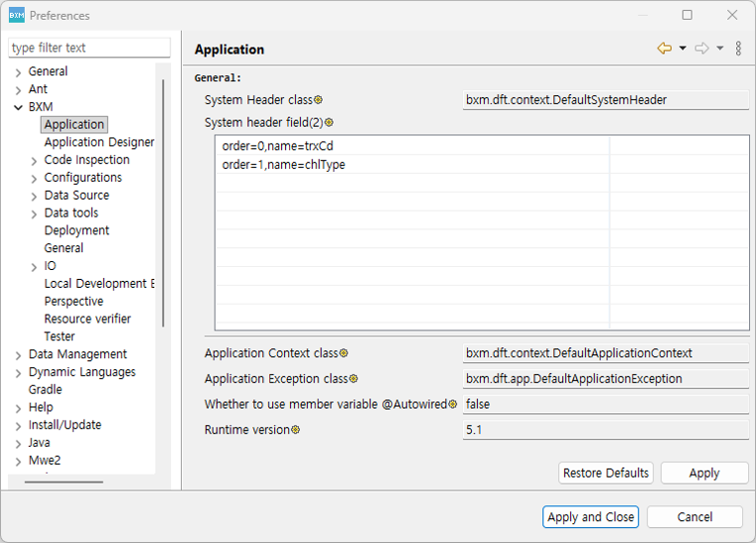
Task: Click the Apply button
Action: pyautogui.click(x=704, y=474)
